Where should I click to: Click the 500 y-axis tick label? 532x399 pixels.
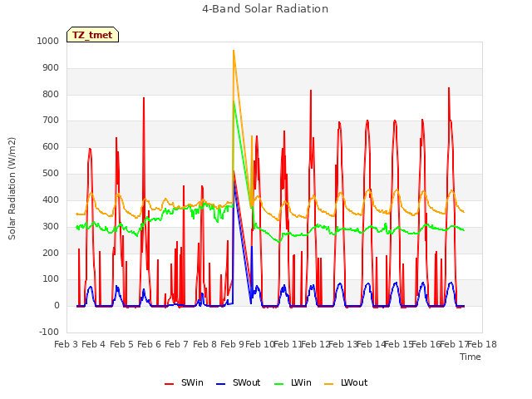pyautogui.click(x=50, y=173)
